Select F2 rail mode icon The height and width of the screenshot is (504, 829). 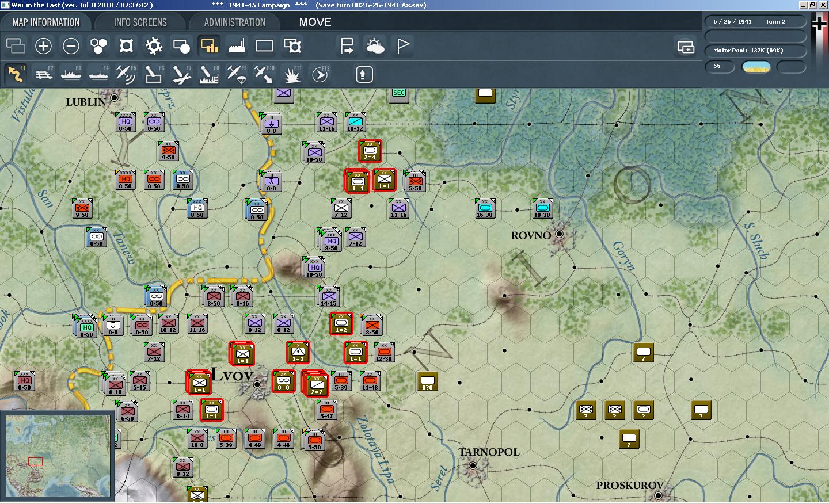tap(43, 74)
